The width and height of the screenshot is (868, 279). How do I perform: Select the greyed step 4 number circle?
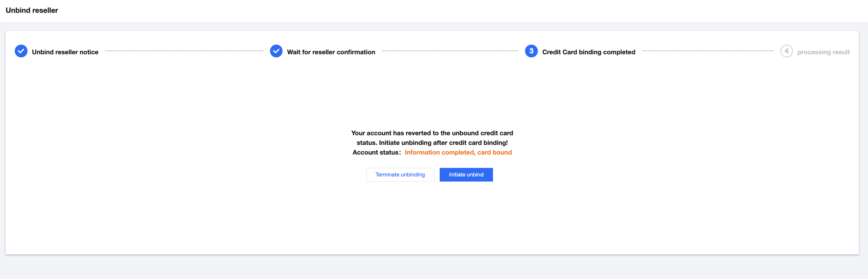tap(786, 51)
